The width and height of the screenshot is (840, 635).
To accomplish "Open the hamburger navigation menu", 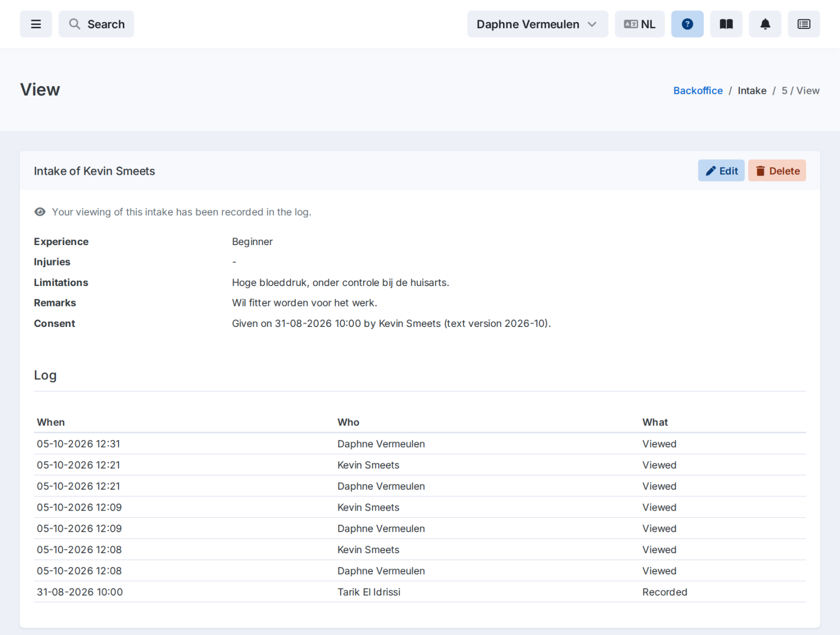I will click(x=36, y=24).
